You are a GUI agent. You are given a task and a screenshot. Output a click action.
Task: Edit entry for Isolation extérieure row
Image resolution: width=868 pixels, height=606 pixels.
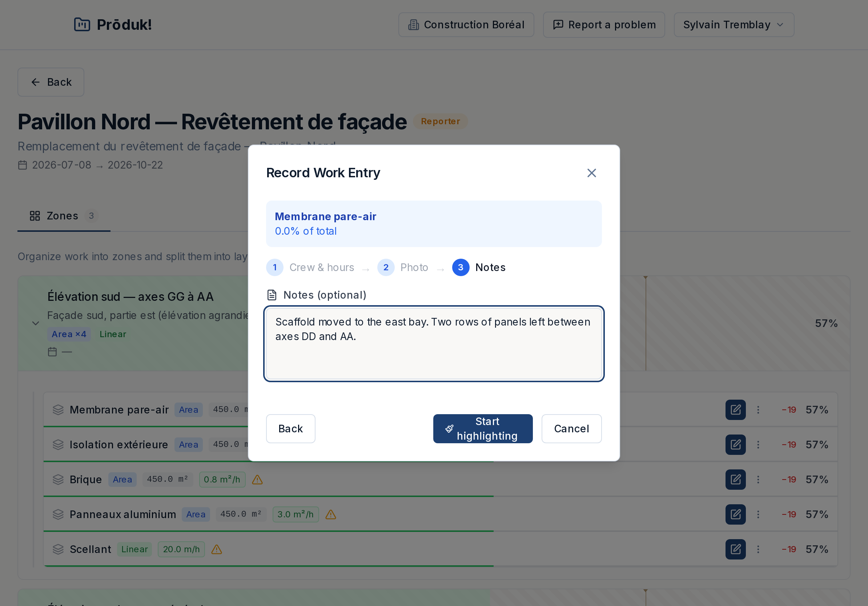(735, 444)
